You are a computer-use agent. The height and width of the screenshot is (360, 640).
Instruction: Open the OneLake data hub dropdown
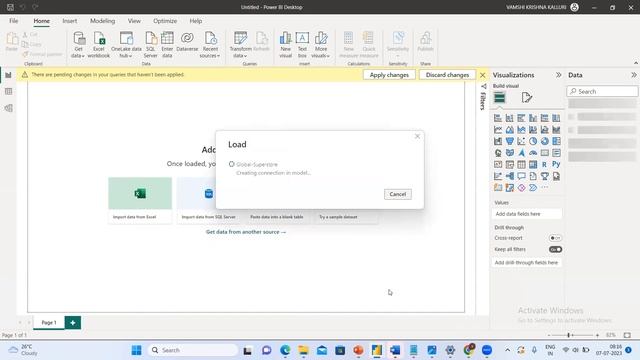tap(126, 45)
